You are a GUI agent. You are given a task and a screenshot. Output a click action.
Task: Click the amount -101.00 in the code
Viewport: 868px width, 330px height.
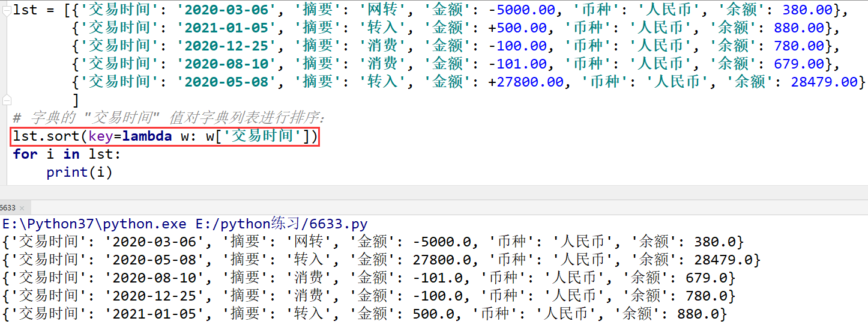coord(518,64)
